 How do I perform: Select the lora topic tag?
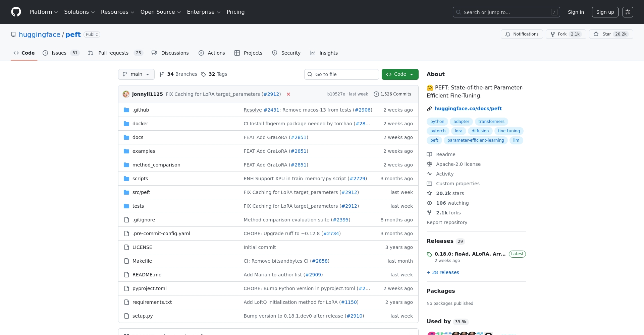458,131
